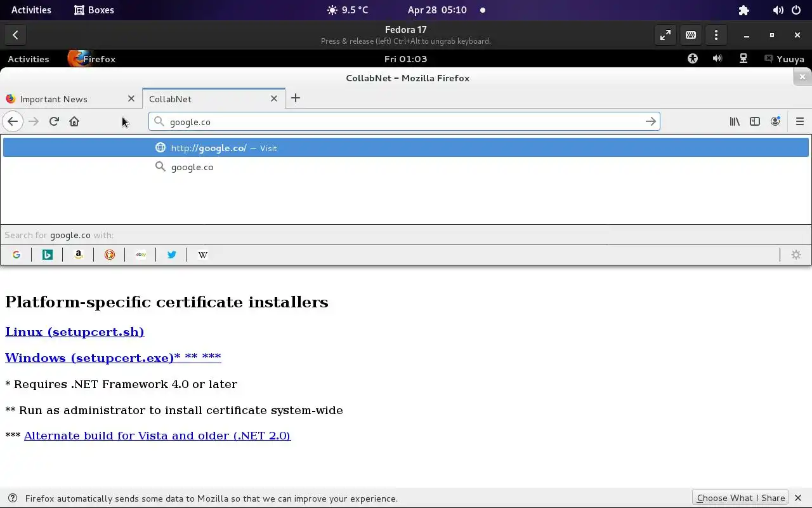The image size is (812, 508).
Task: Search with DuckDuckGo engine icon
Action: 110,255
